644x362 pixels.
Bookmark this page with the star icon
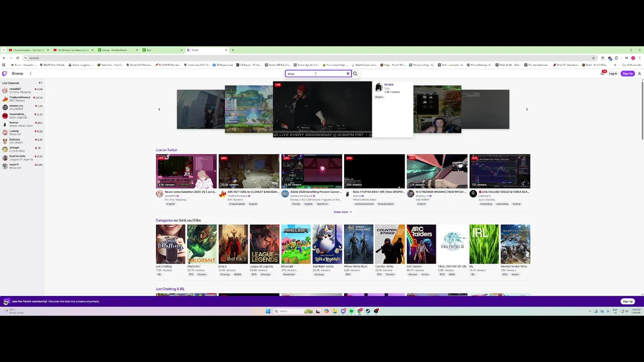594,58
